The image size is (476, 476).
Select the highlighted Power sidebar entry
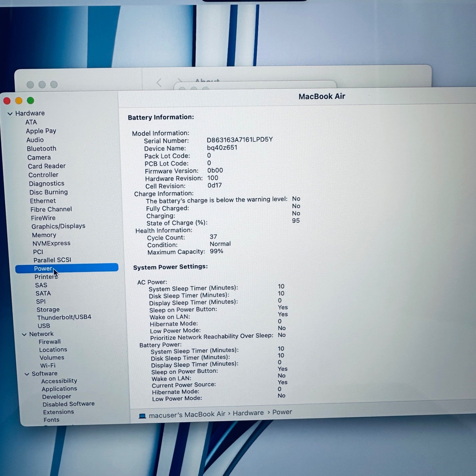point(43,268)
